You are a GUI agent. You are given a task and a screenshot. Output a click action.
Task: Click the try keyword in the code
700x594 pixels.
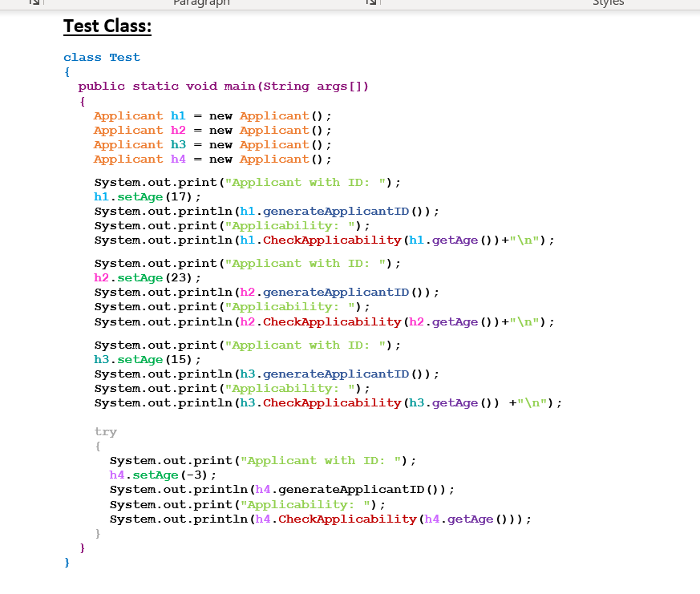pos(105,431)
